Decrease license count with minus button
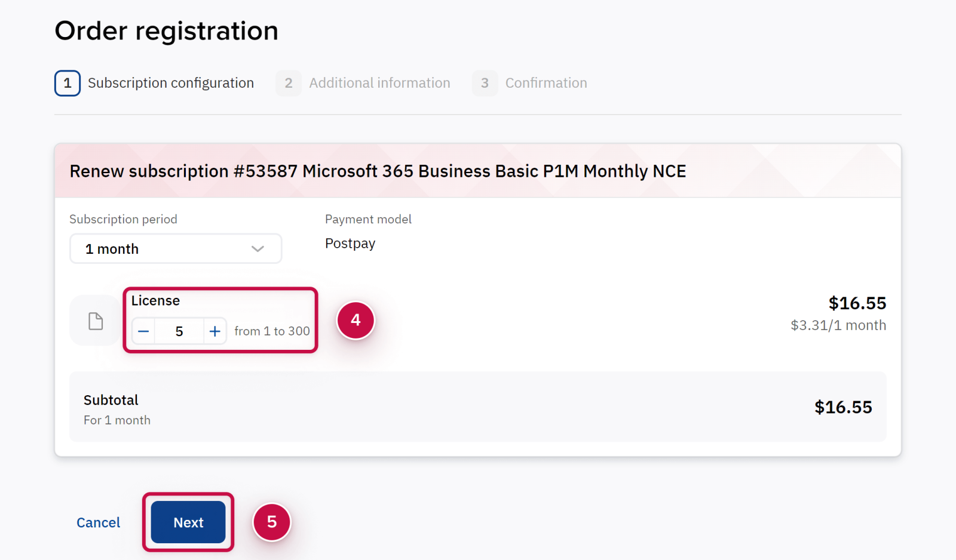956x560 pixels. 143,331
